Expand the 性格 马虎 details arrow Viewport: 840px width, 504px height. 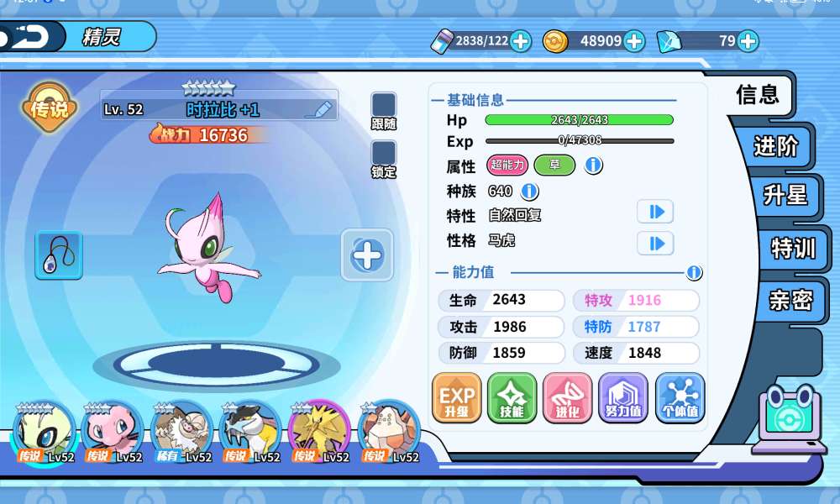pyautogui.click(x=655, y=244)
